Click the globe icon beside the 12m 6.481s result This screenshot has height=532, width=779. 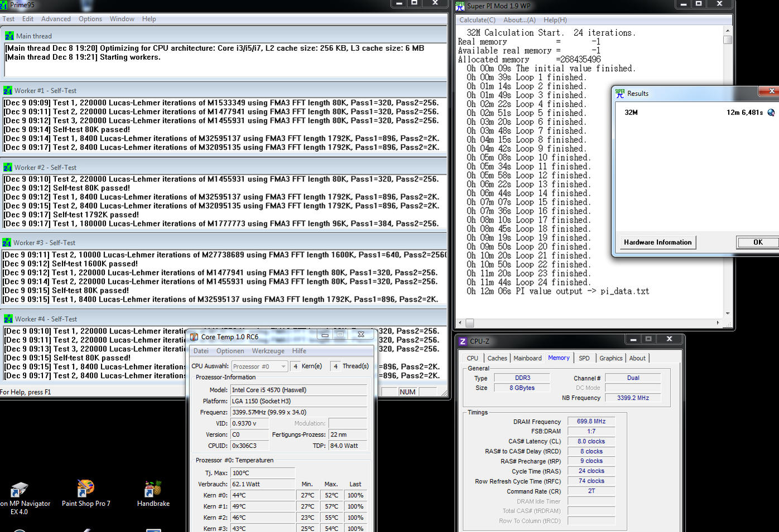(x=771, y=113)
